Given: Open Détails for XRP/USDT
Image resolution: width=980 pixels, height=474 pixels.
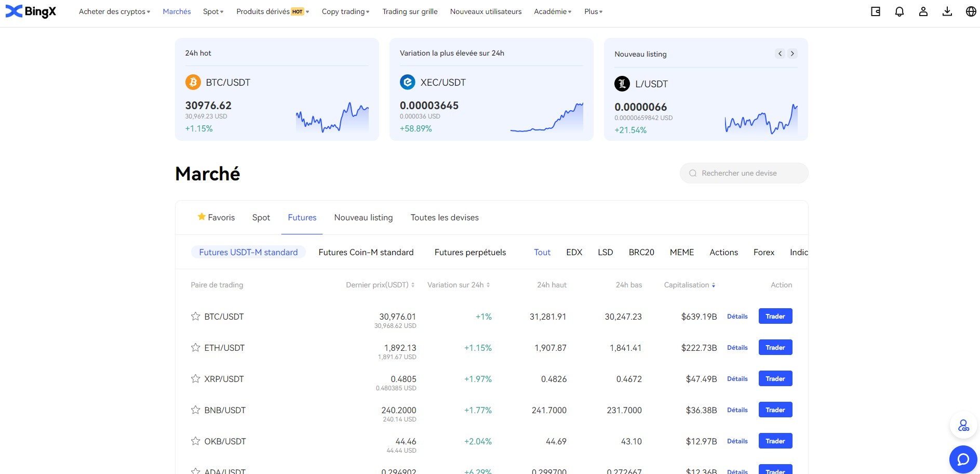Looking at the screenshot, I should tap(737, 378).
